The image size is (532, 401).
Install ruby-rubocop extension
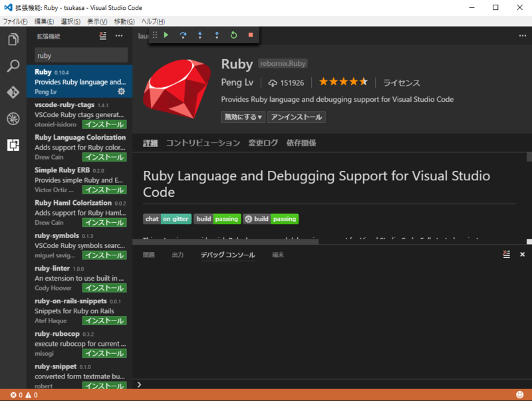click(x=104, y=354)
